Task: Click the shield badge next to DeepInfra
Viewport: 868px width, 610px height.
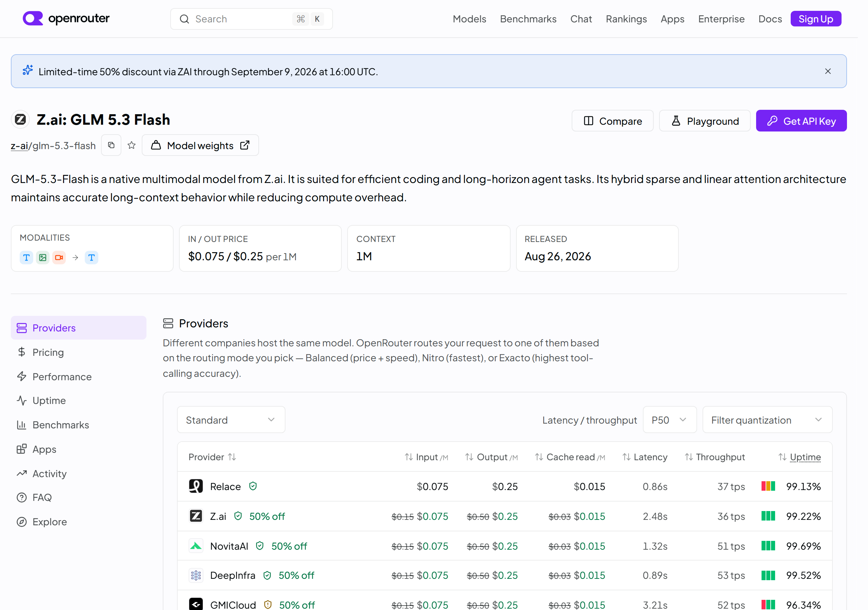Action: (267, 575)
